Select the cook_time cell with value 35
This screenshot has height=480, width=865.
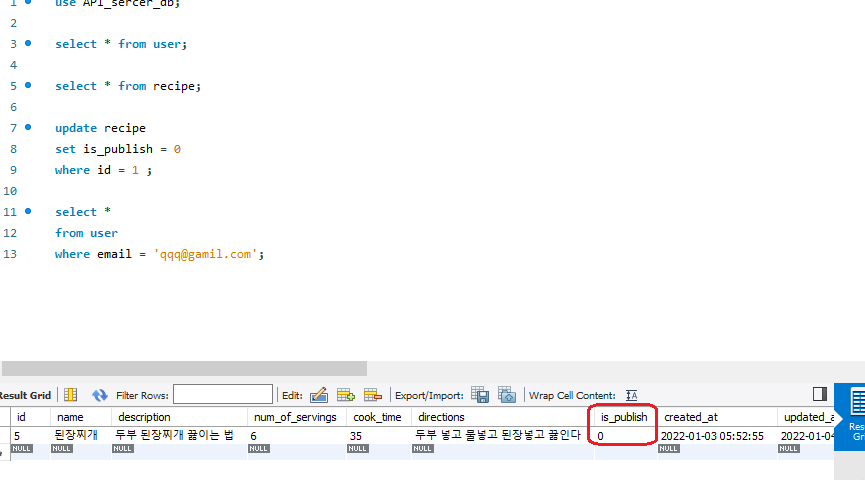[x=378, y=435]
